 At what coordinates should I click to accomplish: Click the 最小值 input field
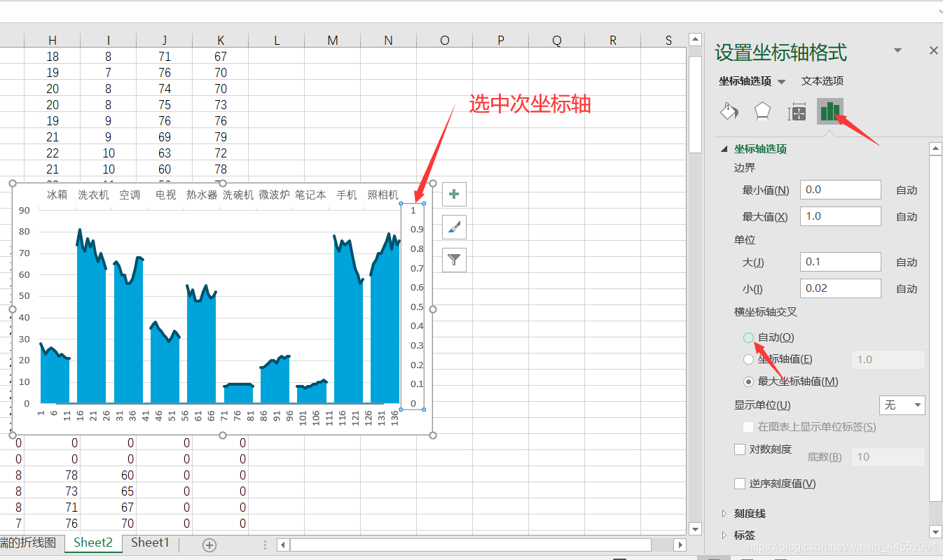[x=840, y=190]
